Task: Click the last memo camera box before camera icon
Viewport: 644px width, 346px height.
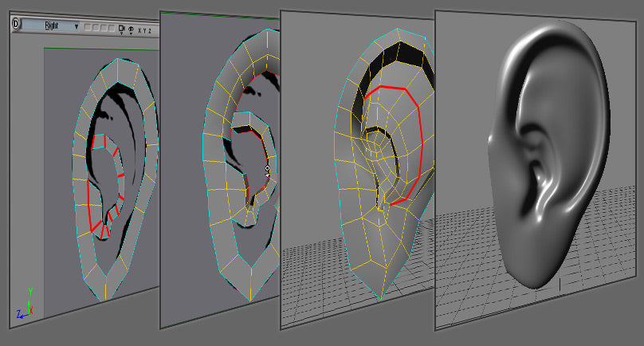Action: 112,29
